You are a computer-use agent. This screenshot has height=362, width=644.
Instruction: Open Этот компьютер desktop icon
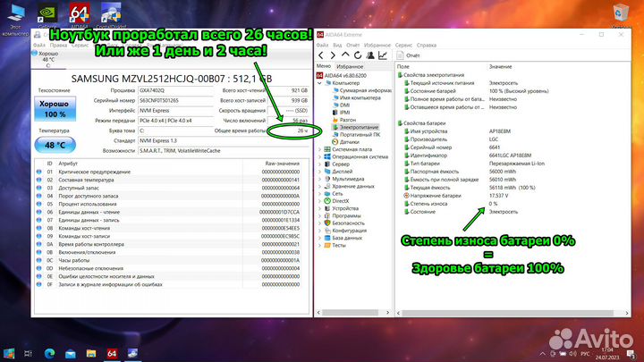(15, 19)
